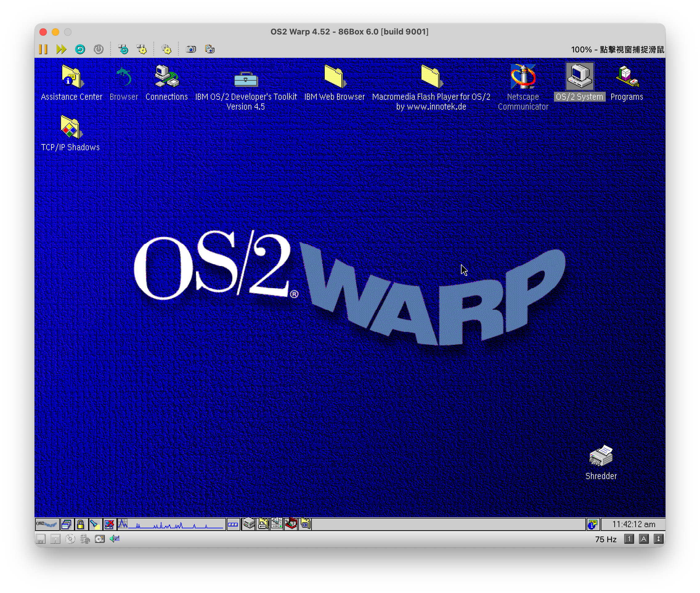Image resolution: width=700 pixels, height=593 pixels.
Task: Click the network status icon in 86Box bar
Action: pos(85,539)
